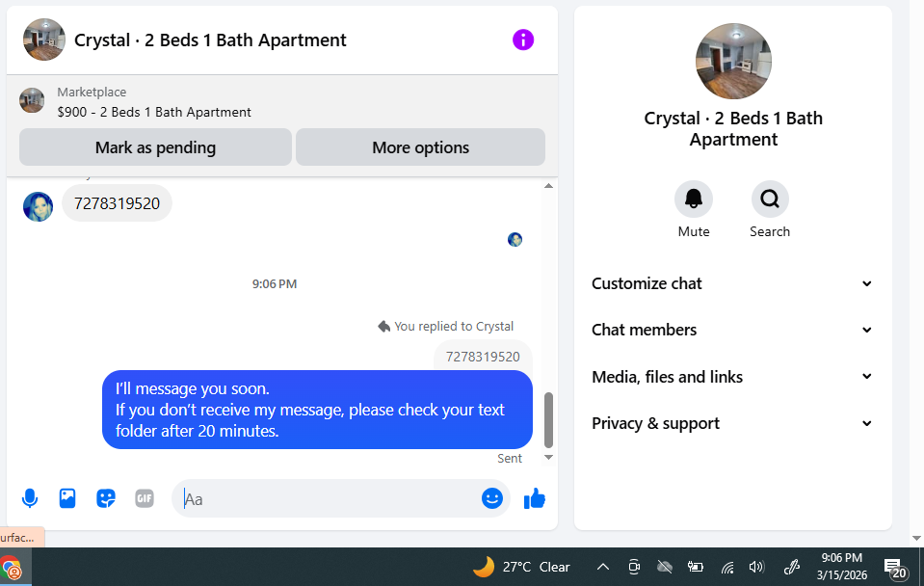Click the side panel name Crystal · 2 Beds 1 Bath Apartment
The height and width of the screenshot is (586, 924).
pyautogui.click(x=733, y=128)
